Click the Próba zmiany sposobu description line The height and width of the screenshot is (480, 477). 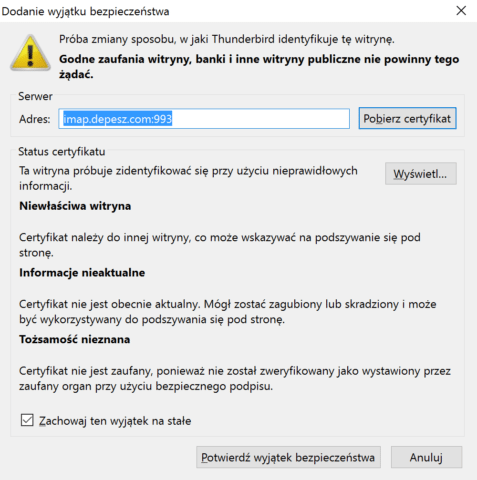tap(227, 39)
